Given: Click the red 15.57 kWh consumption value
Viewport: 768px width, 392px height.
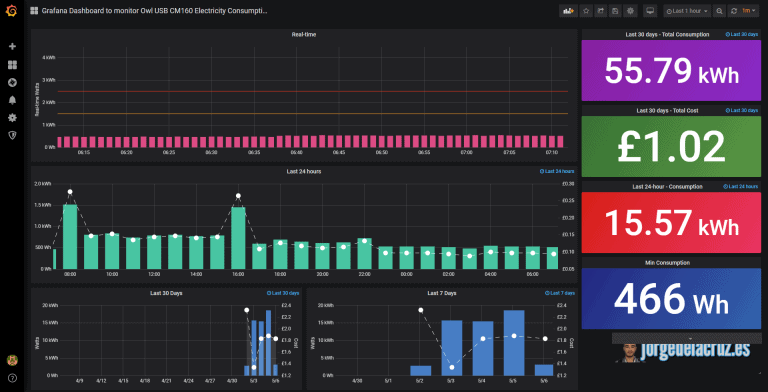Looking at the screenshot, I should (671, 223).
